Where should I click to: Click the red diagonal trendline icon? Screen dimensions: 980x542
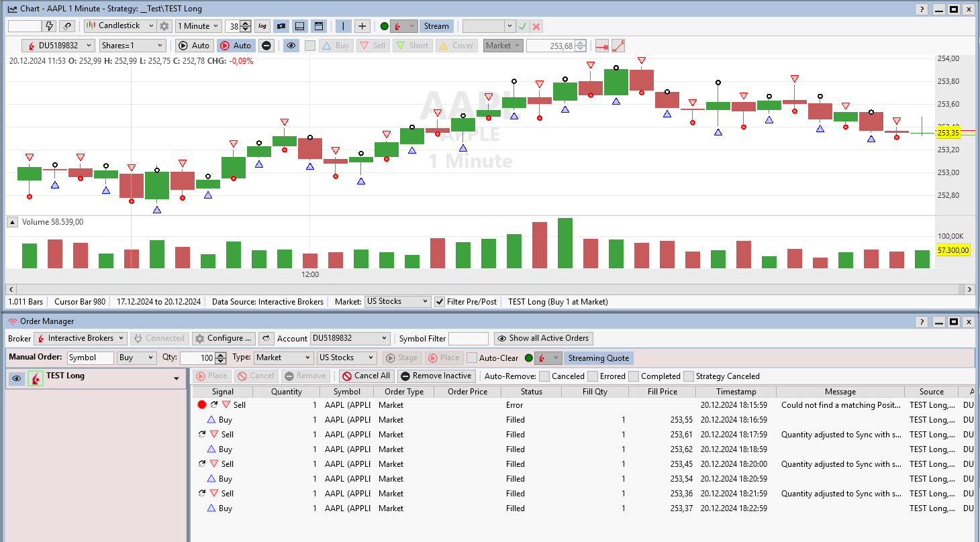[618, 46]
